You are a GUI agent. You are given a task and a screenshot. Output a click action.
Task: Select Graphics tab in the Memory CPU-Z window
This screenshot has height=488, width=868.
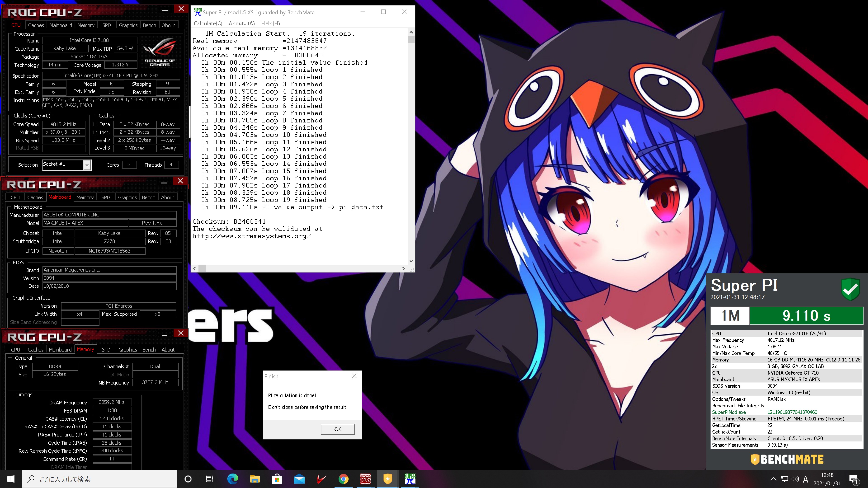pyautogui.click(x=128, y=350)
